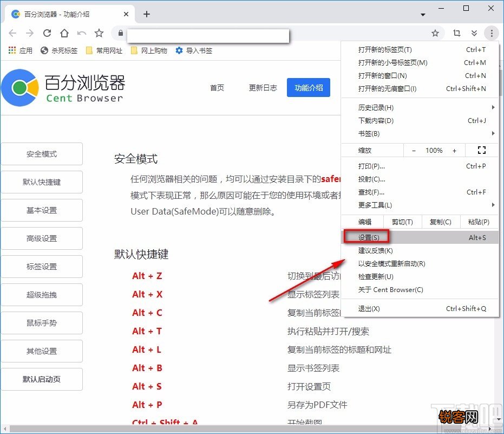The image size is (504, 434).
Task: Click 鼠标手势 sidebar button
Action: [x=42, y=323]
